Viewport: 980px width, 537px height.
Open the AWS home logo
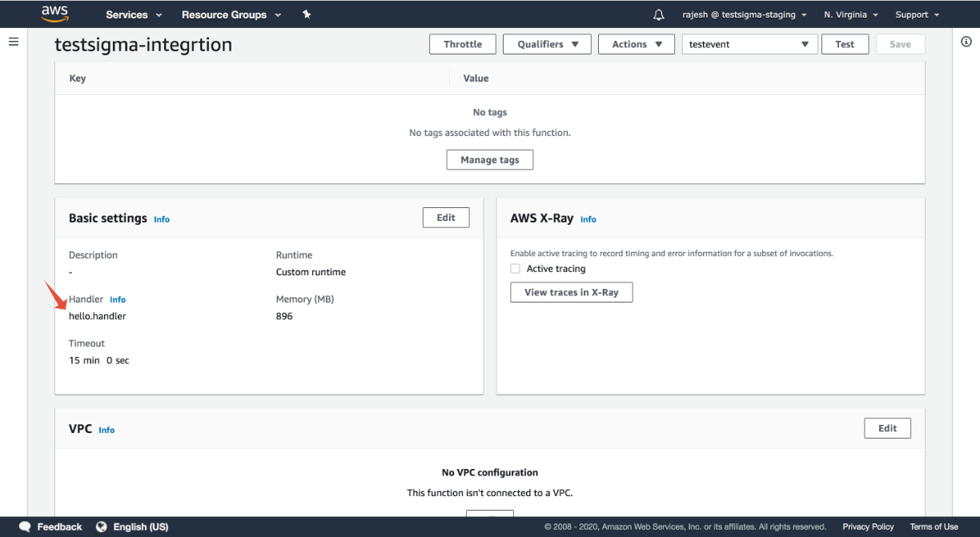pos(55,14)
